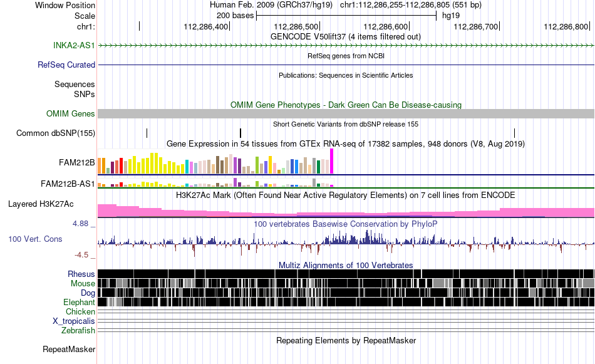Select the Chicken alignment row label
The image size is (595, 364).
[x=80, y=311]
